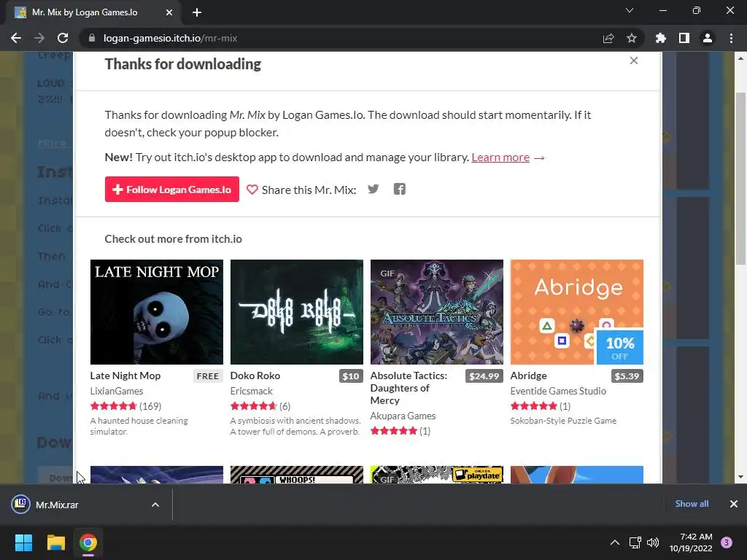This screenshot has width=747, height=560.
Task: Click the $5.39 price tag
Action: [x=627, y=376]
